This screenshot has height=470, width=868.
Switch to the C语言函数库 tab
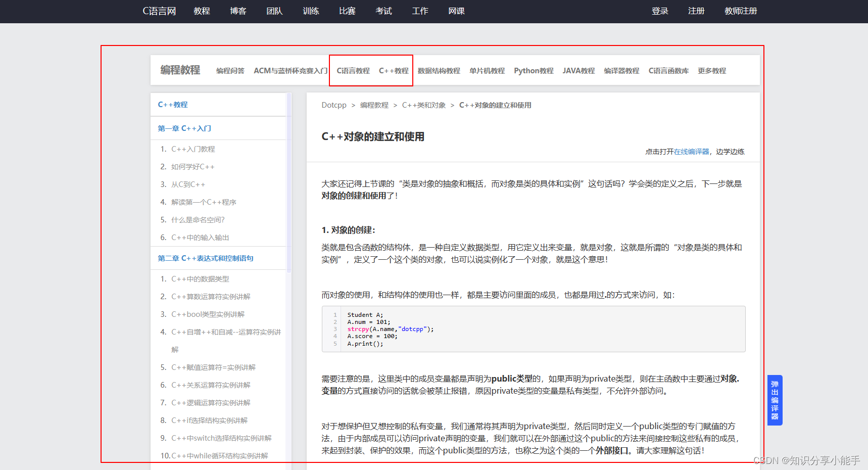[x=668, y=71]
